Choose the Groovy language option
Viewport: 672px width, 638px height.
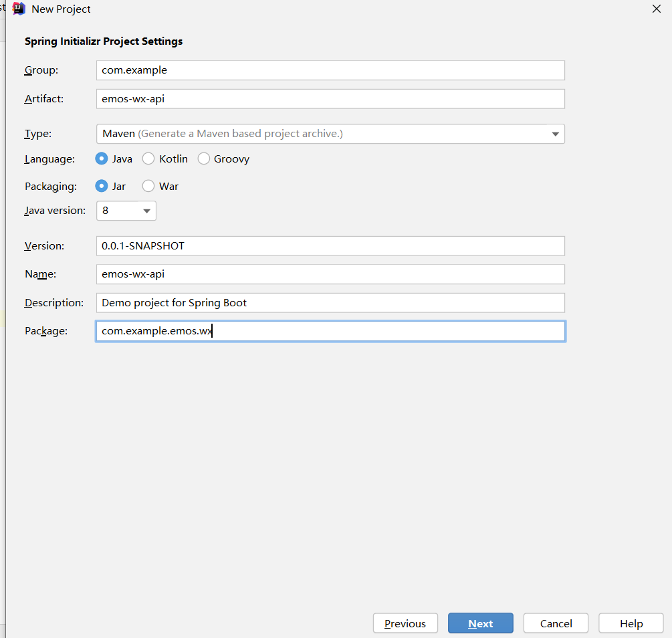[203, 158]
